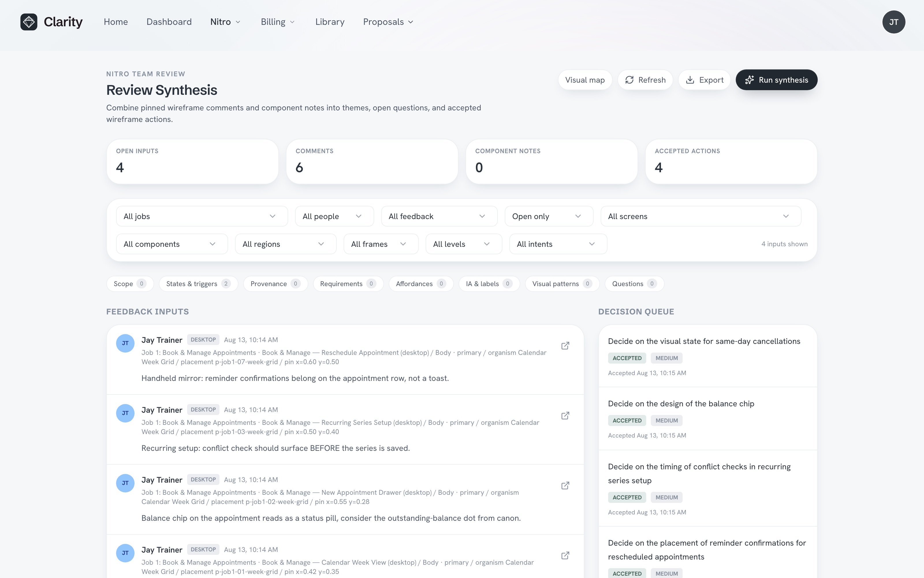The height and width of the screenshot is (578, 924).
Task: Filter by Scope theme chip
Action: click(x=130, y=284)
